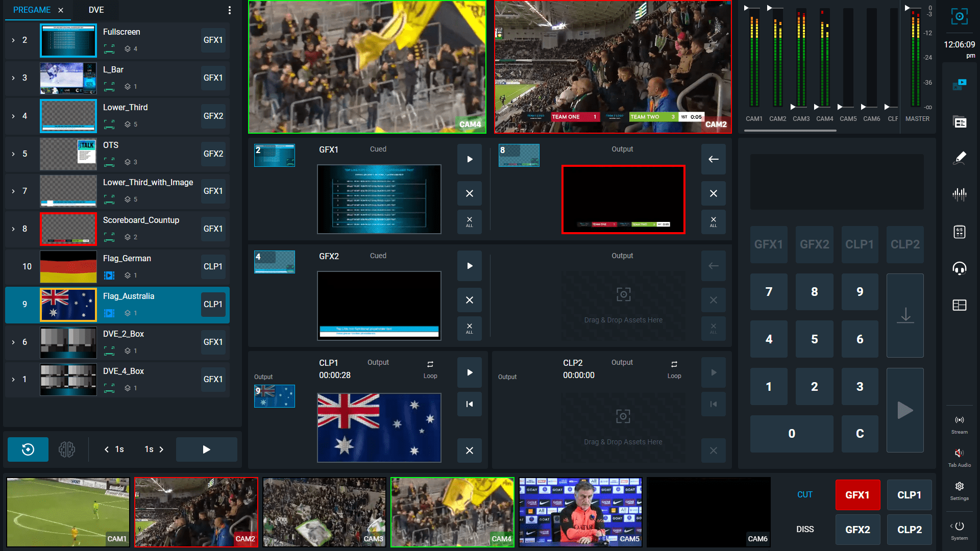980x551 pixels.
Task: Expand the Fullscreen rundown item
Action: [x=13, y=40]
